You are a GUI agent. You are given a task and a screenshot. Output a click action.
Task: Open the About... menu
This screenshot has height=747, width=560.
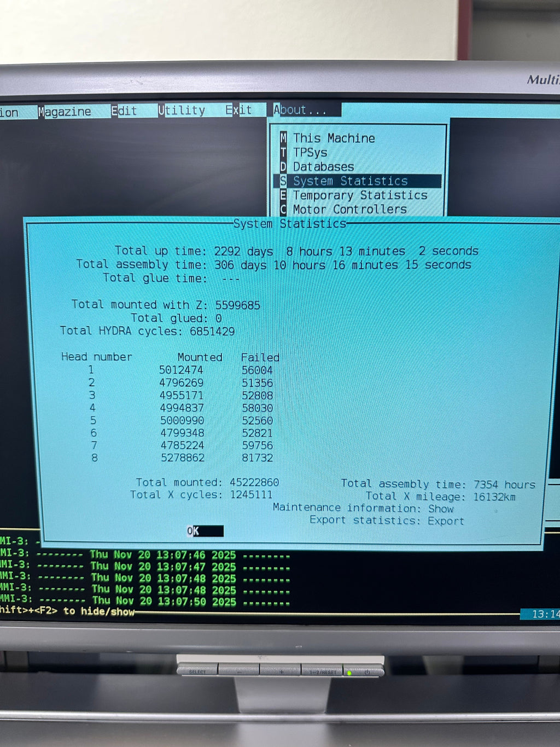(x=300, y=110)
